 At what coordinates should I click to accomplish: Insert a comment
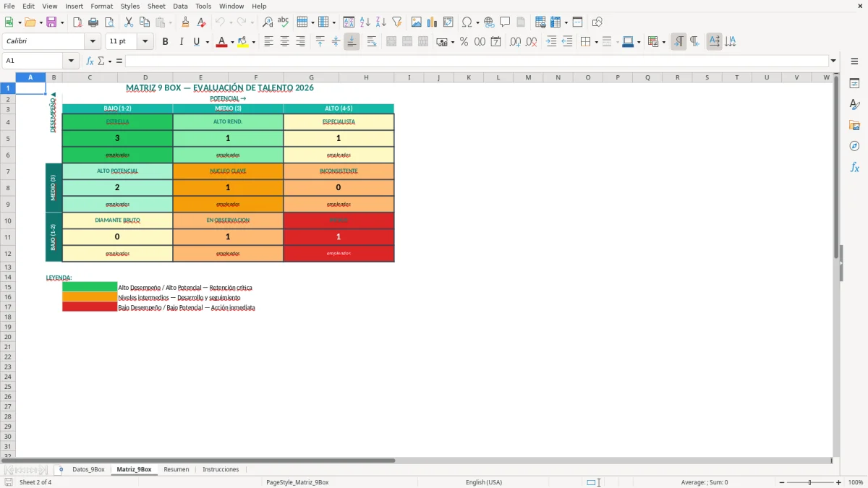pos(505,22)
